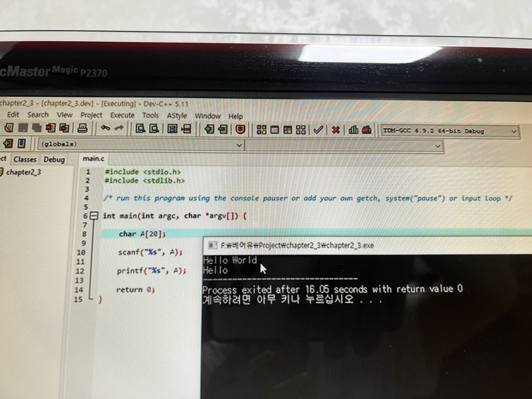Click the Replace magnifier icon

click(154, 129)
